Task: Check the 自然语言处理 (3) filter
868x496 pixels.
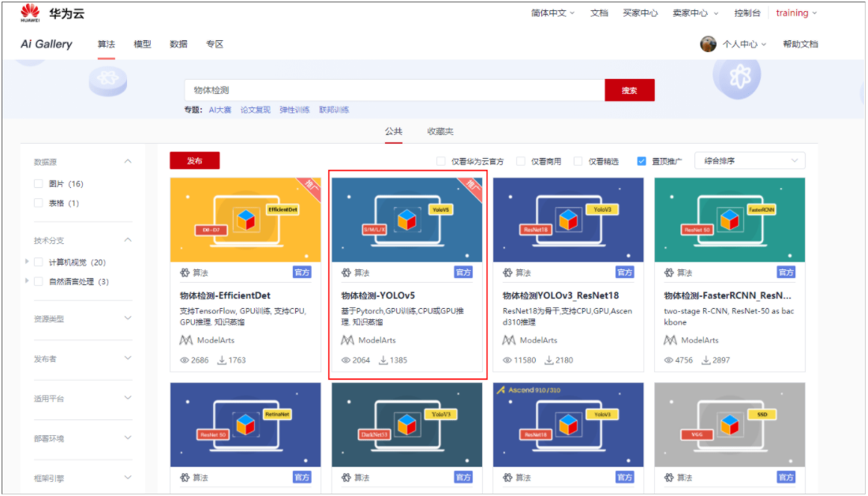Action: 38,281
